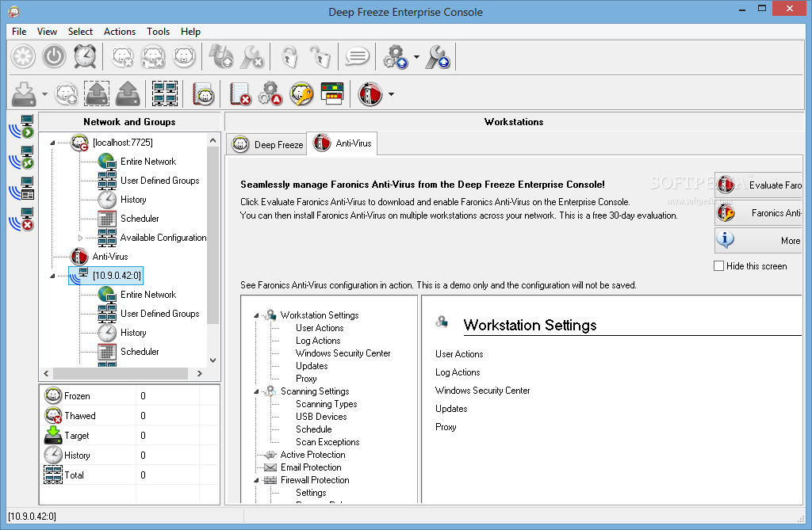The image size is (812, 530).
Task: Open the View menu
Action: (x=47, y=32)
